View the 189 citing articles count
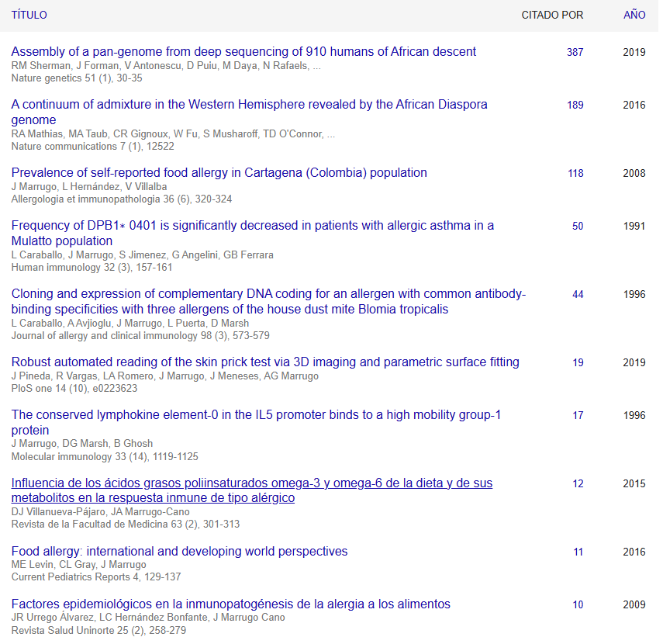The height and width of the screenshot is (644, 663). coord(575,105)
